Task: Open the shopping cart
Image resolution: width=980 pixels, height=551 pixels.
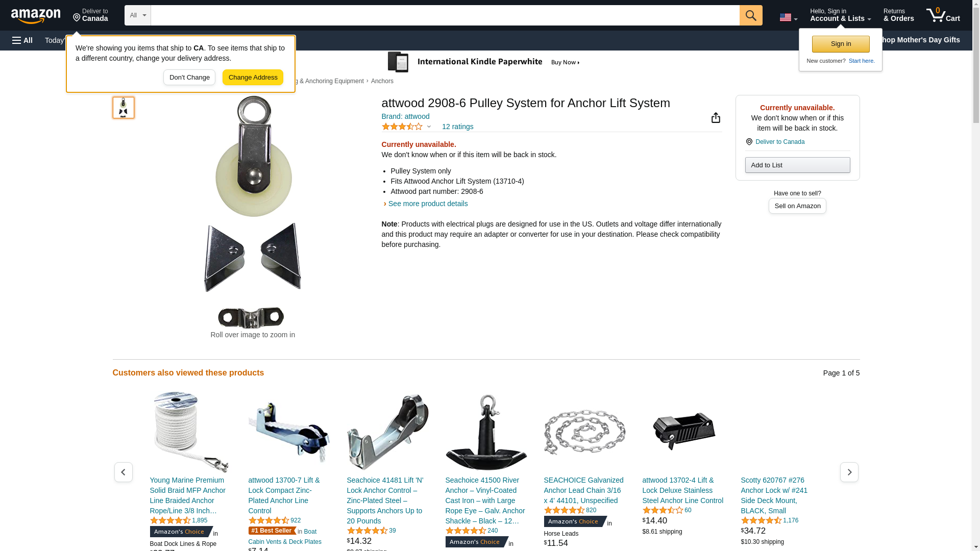Action: pyautogui.click(x=943, y=15)
